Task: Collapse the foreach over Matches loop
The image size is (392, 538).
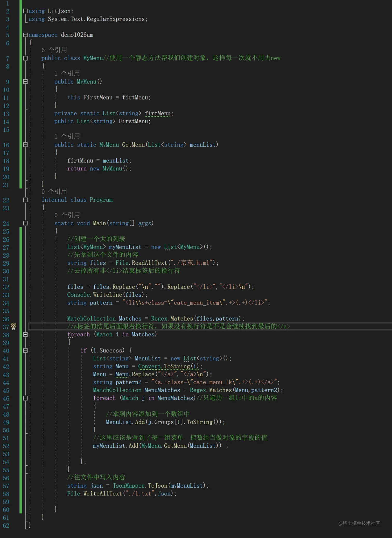Action: pos(25,334)
